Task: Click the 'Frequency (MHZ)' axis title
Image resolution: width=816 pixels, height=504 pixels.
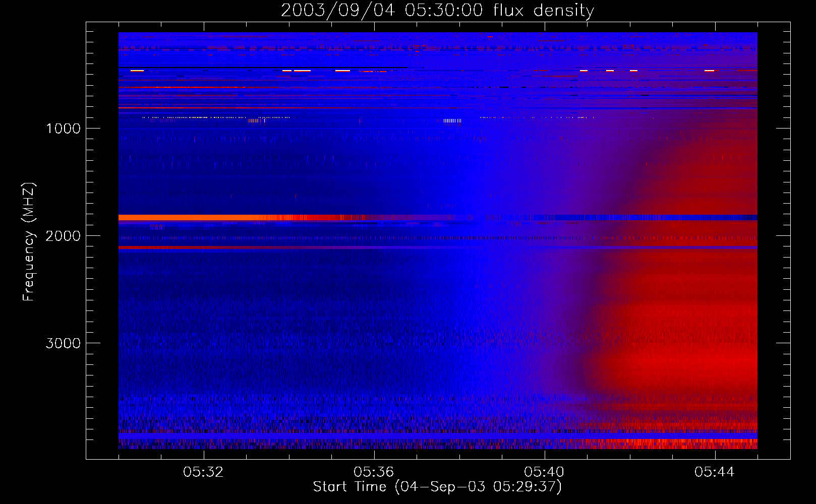Action: click(x=29, y=241)
